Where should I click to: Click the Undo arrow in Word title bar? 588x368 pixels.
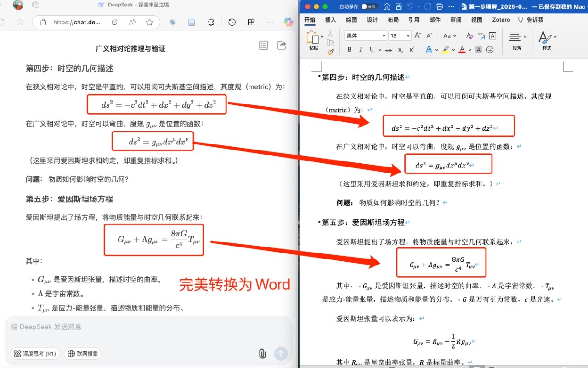(x=410, y=6)
